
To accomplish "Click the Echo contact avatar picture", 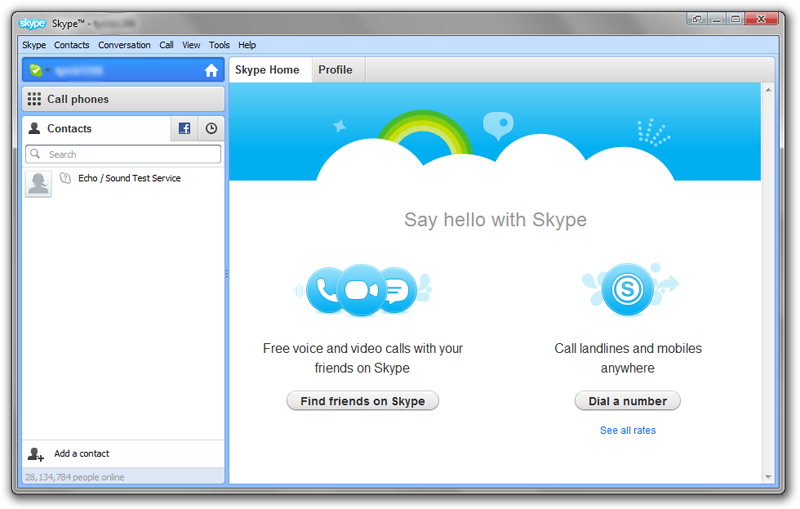I will [39, 184].
